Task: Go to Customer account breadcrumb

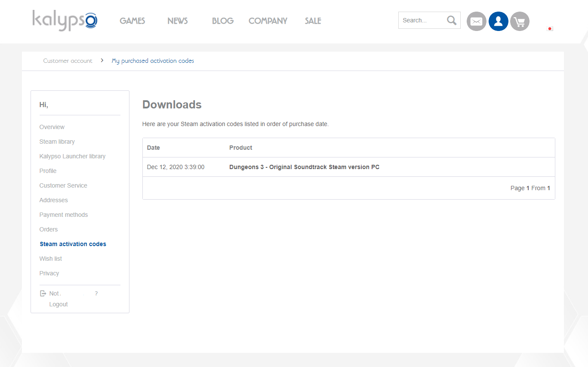Action: click(68, 61)
